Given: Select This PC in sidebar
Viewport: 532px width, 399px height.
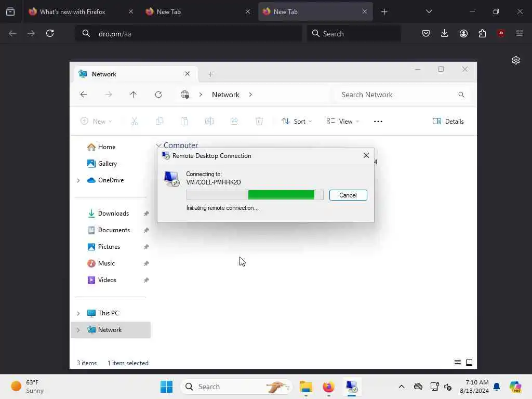Looking at the screenshot, I should click(108, 313).
